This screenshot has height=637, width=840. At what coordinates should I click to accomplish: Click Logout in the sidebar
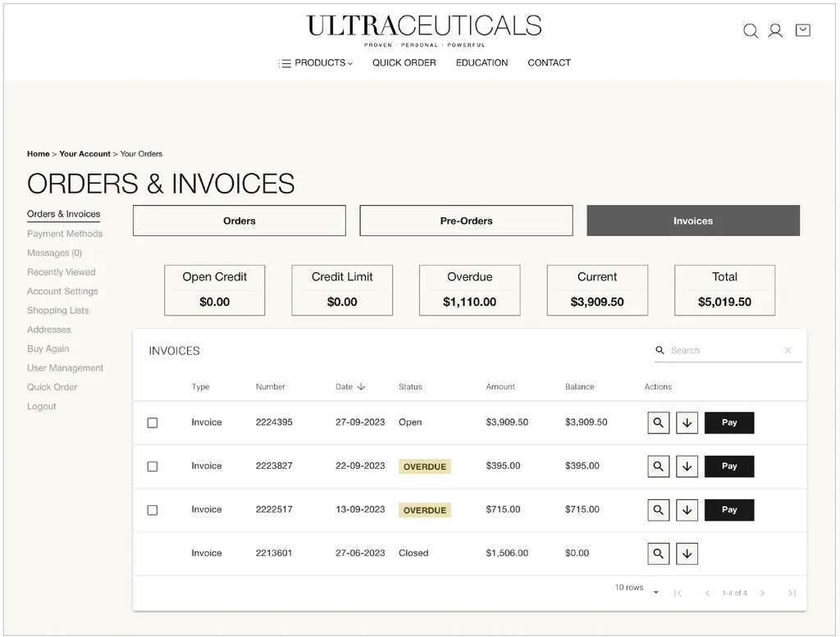42,407
